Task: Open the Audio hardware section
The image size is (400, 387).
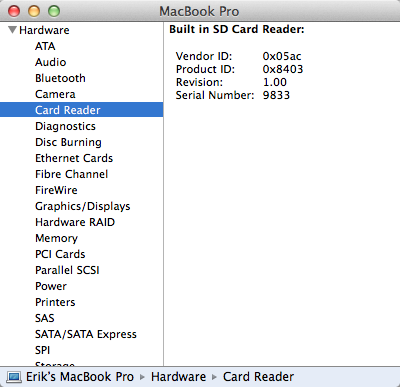Action: [x=51, y=62]
